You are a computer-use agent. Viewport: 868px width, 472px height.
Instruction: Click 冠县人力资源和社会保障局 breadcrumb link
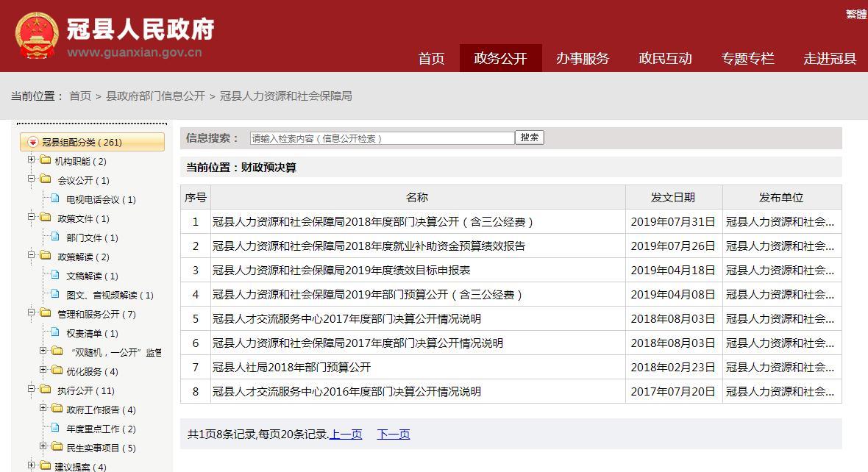pos(285,96)
